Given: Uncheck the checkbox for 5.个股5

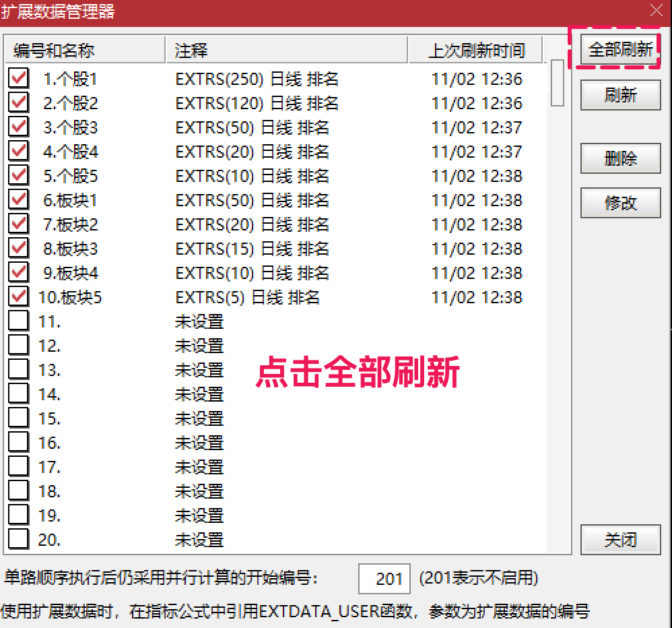Looking at the screenshot, I should (x=17, y=175).
